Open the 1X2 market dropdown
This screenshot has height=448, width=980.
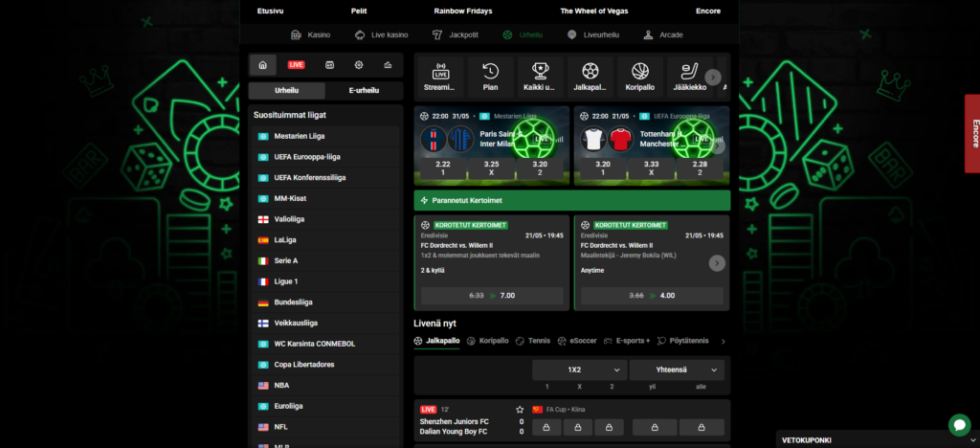[579, 370]
